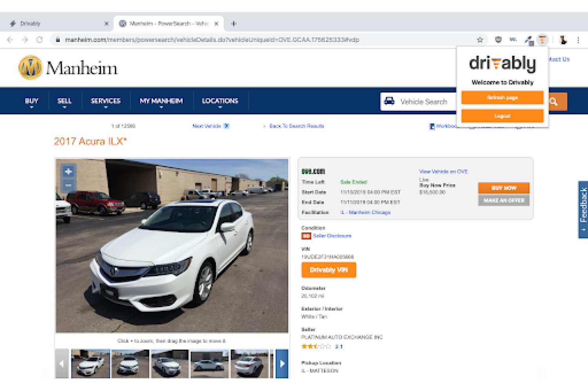Open the SELL menu
The width and height of the screenshot is (588, 392).
tap(65, 101)
